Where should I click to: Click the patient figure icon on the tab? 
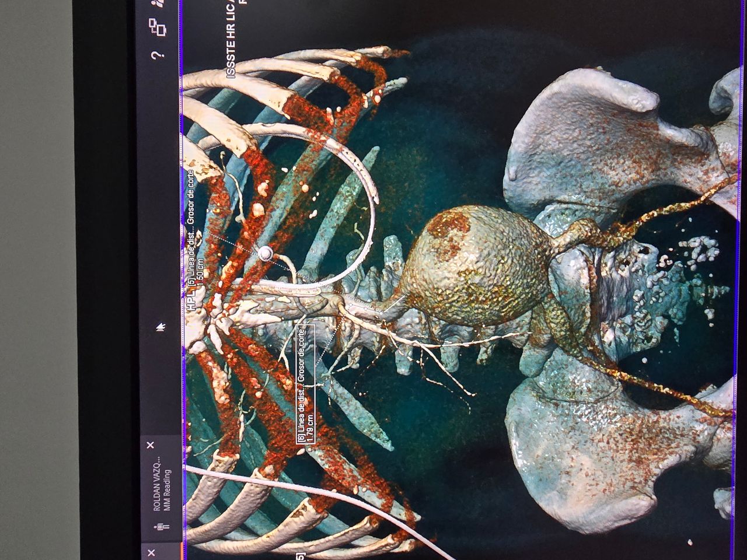tap(160, 527)
